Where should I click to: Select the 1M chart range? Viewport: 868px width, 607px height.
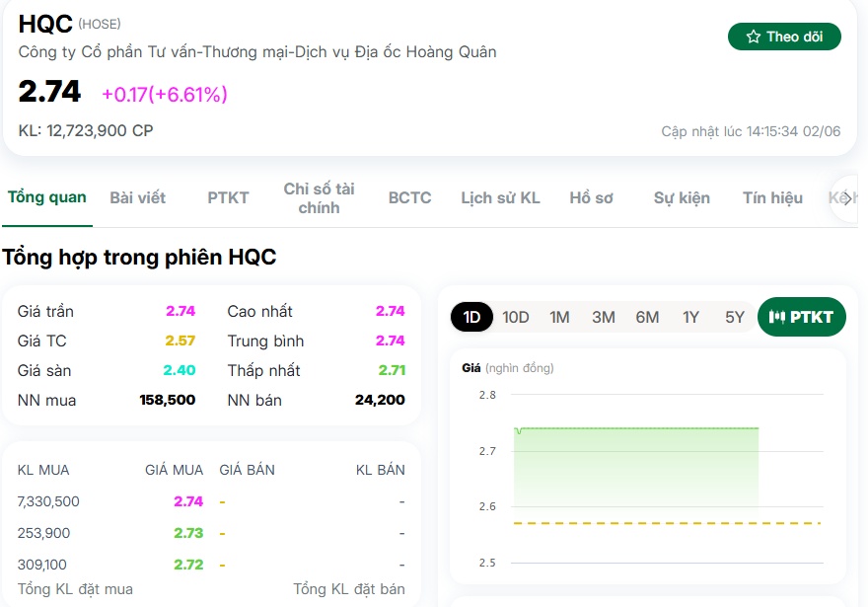(559, 318)
